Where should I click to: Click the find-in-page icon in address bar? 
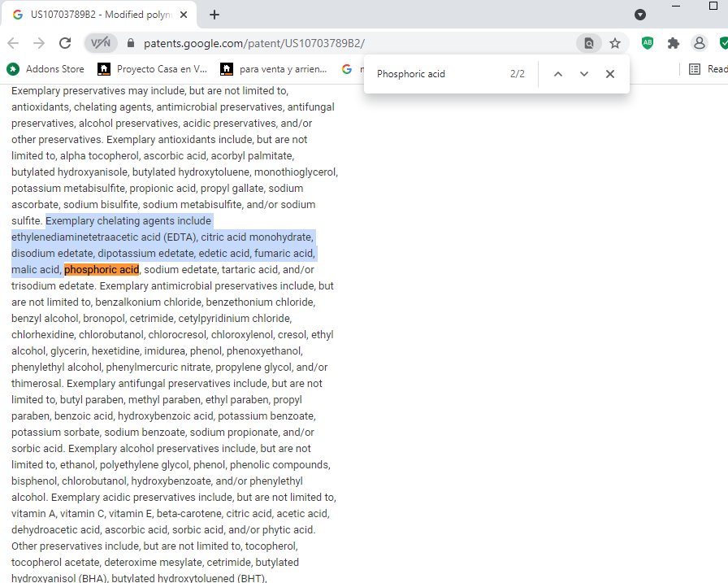tap(588, 43)
